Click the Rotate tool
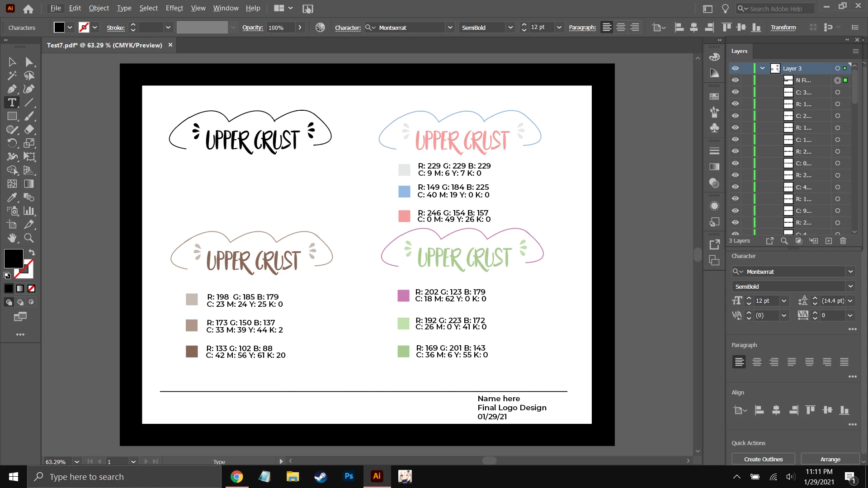The height and width of the screenshot is (488, 868). coord(12,143)
